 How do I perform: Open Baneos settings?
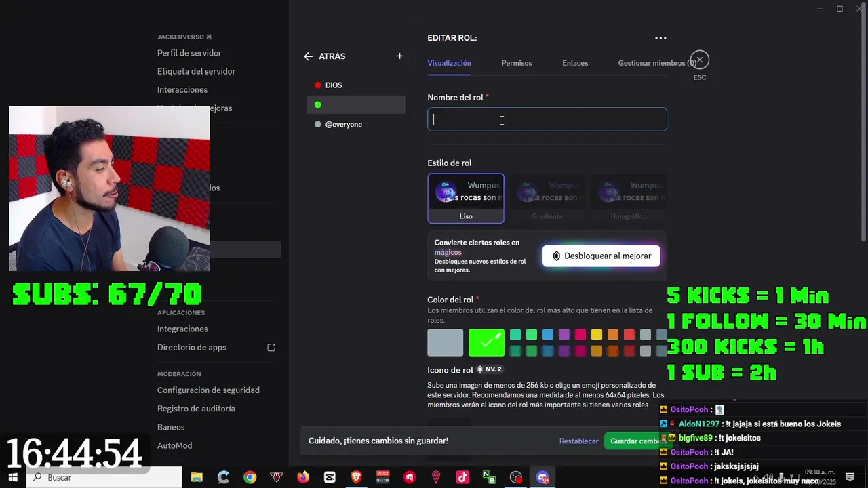(x=171, y=427)
